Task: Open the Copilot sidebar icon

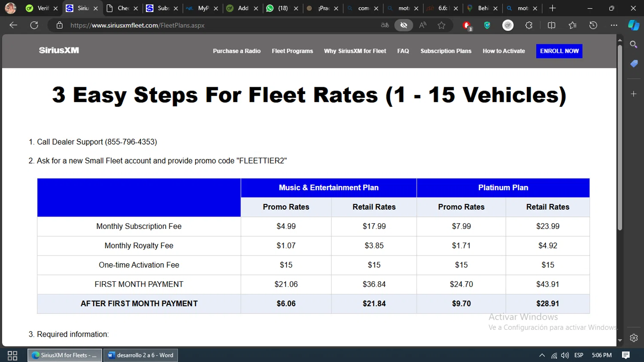Action: 634,25
